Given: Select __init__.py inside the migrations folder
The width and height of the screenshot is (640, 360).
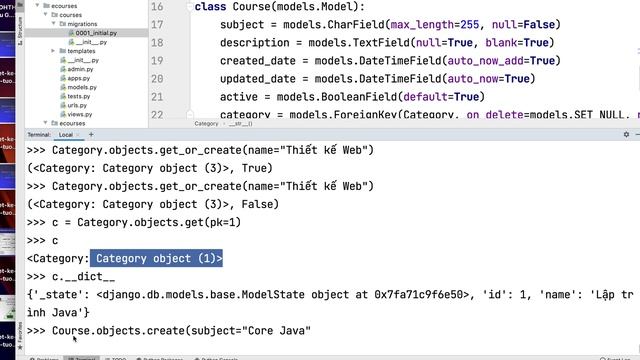Looking at the screenshot, I should click(x=91, y=42).
